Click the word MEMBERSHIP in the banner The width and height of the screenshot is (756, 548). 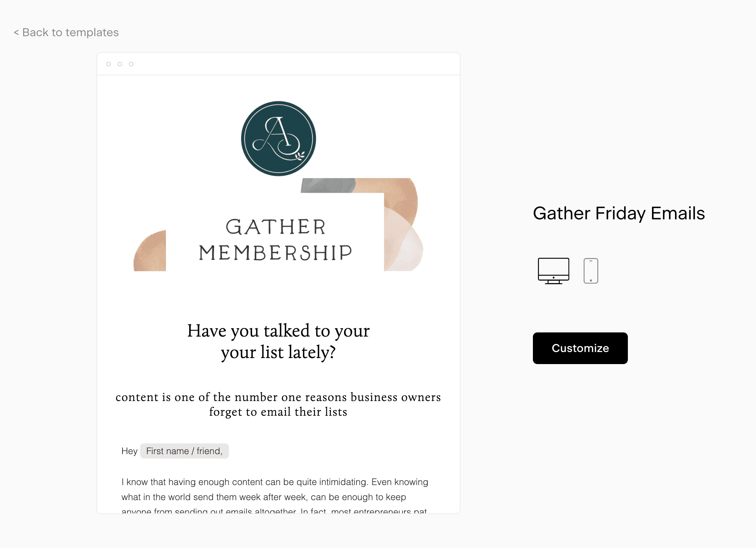(x=275, y=253)
